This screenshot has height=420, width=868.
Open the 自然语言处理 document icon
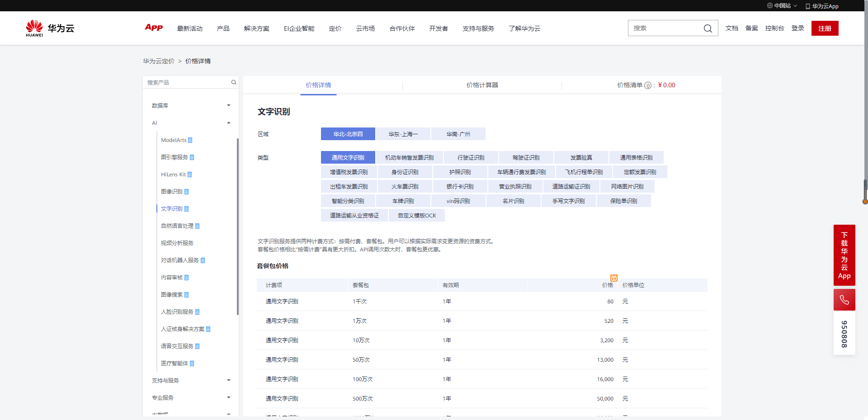(198, 226)
